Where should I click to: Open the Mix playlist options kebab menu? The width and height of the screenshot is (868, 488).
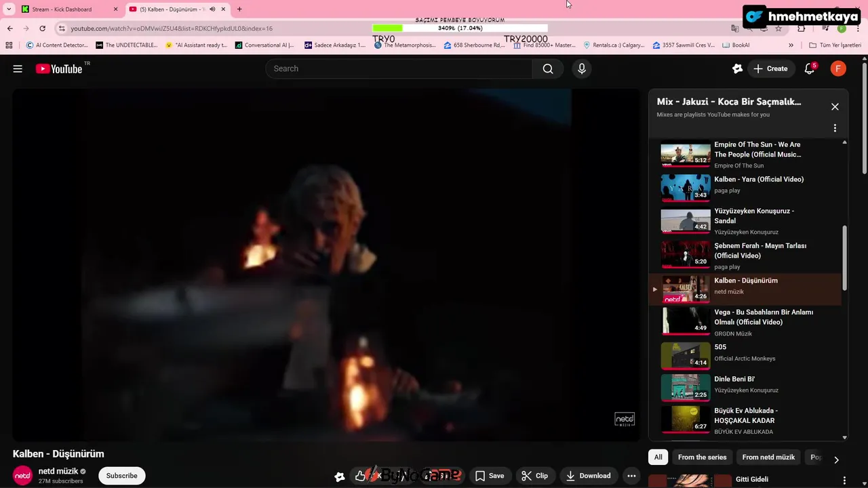click(835, 128)
